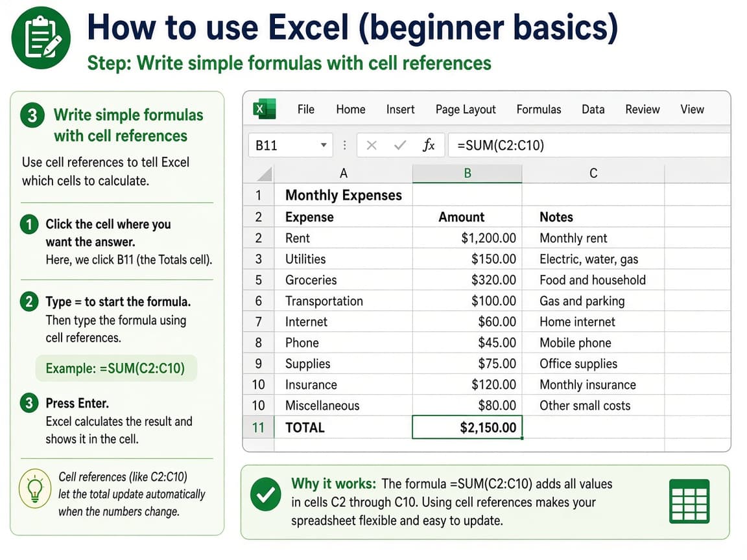Open the Formulas tab
Screen dimensions: 747x560
point(539,110)
